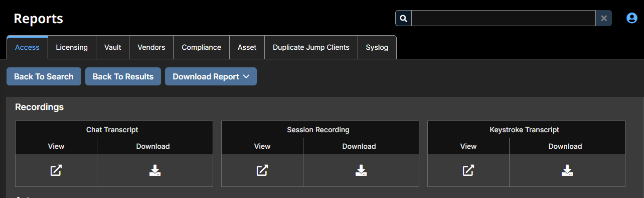
Task: Expand the Download Report dropdown
Action: click(x=211, y=76)
